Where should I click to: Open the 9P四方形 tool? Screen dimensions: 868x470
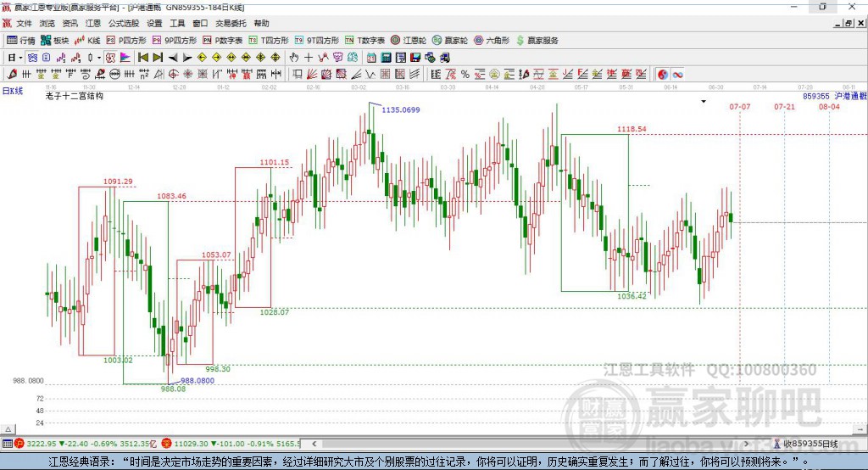(175, 41)
